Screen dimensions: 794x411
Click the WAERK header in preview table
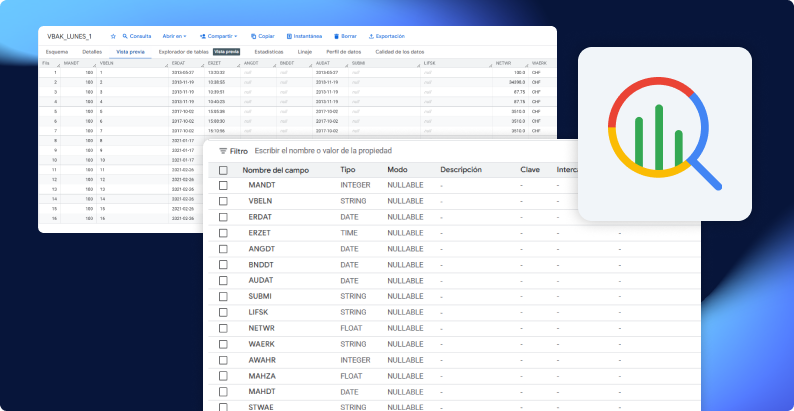(x=538, y=64)
